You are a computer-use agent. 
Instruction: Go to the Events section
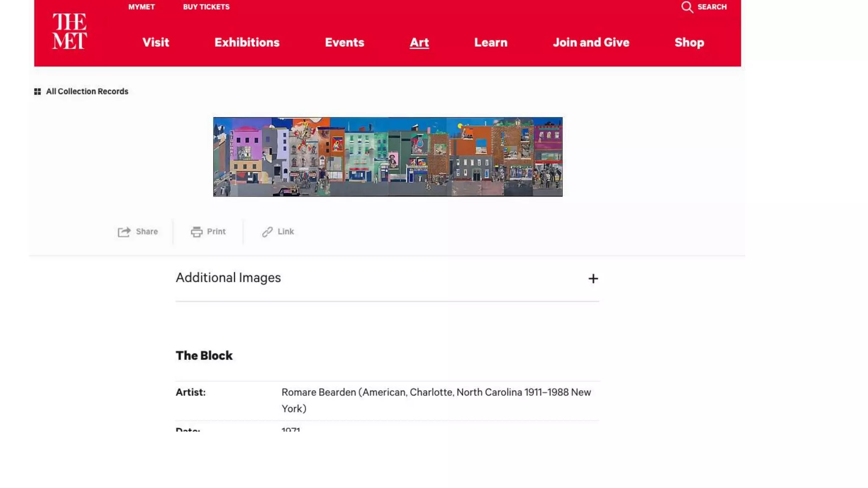pos(344,42)
